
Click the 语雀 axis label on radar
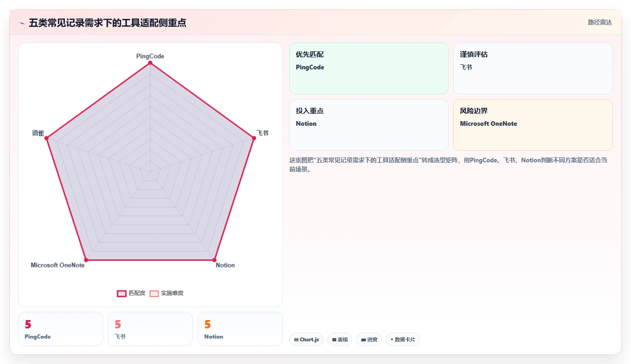(38, 133)
